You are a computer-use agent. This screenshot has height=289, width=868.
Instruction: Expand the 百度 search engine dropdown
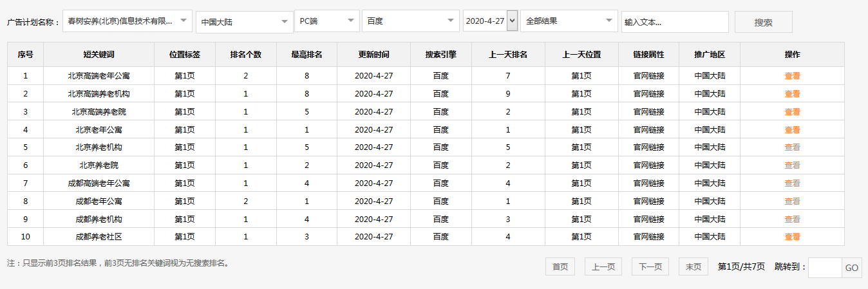(x=411, y=21)
